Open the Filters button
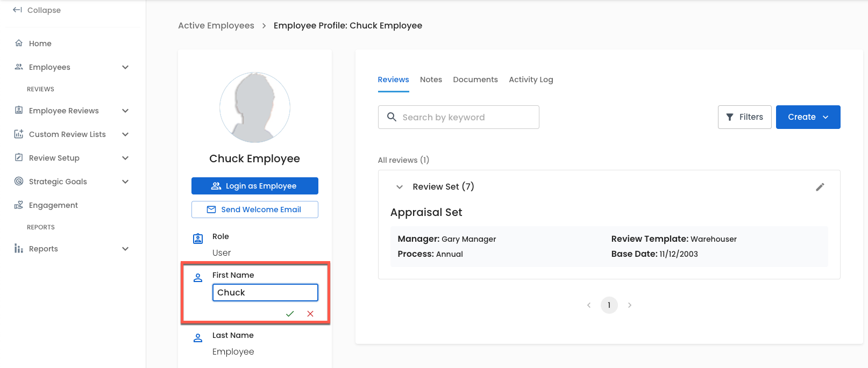This screenshot has width=868, height=368. point(744,117)
